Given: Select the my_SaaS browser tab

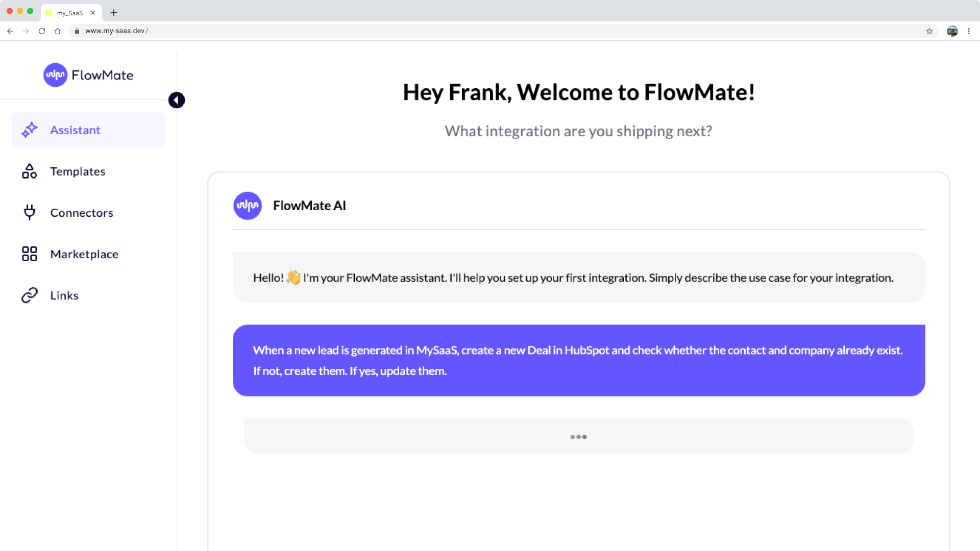Looking at the screenshot, I should [x=70, y=13].
